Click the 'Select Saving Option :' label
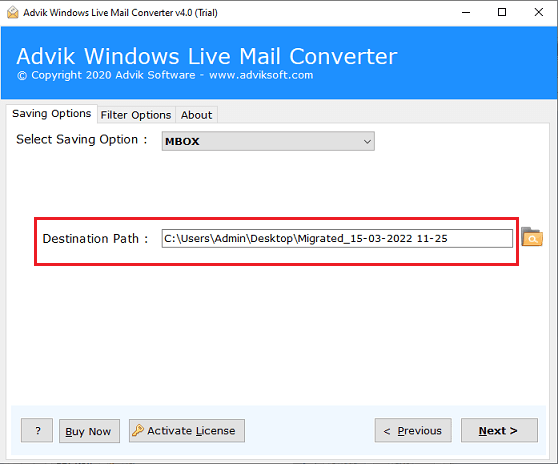The height and width of the screenshot is (464, 558). (81, 139)
